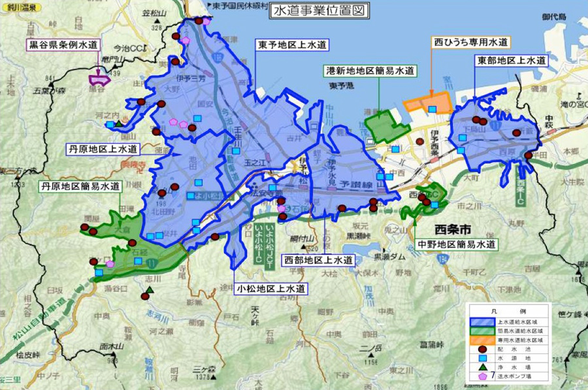Image resolution: width=588 pixels, height=390 pixels.
Task: Select the 西ひうち専用水道 label
Action: coord(470,42)
